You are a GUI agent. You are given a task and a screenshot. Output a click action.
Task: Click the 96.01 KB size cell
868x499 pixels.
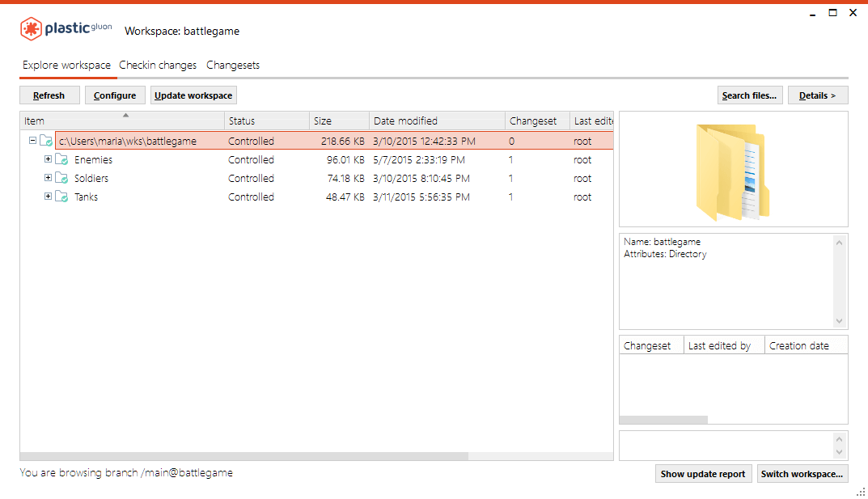(345, 160)
